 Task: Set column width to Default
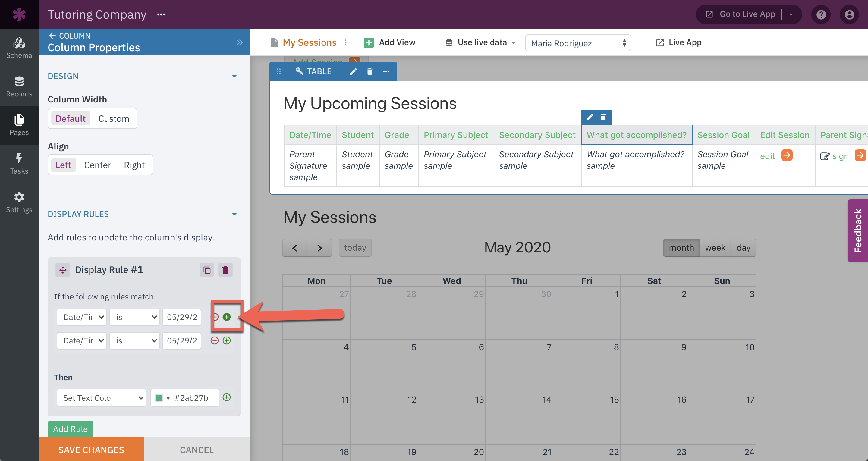[71, 119]
